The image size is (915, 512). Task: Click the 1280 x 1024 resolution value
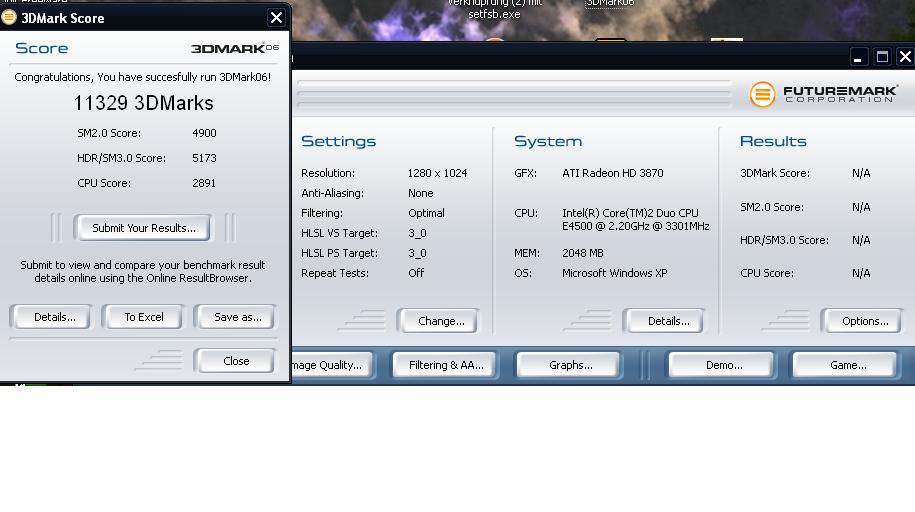[437, 173]
